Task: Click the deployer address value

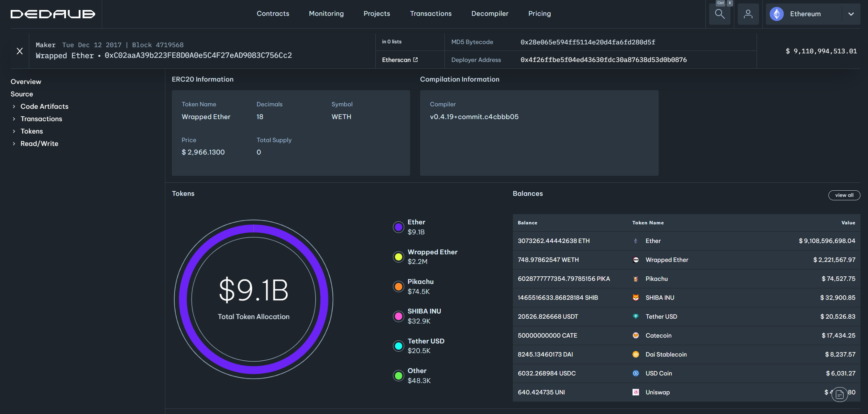Action: (x=603, y=60)
